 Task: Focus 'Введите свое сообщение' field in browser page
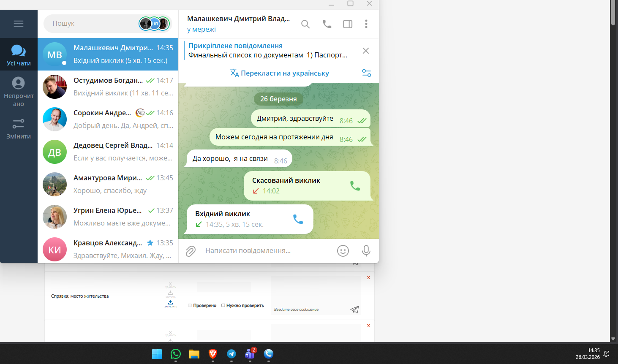coord(310,310)
